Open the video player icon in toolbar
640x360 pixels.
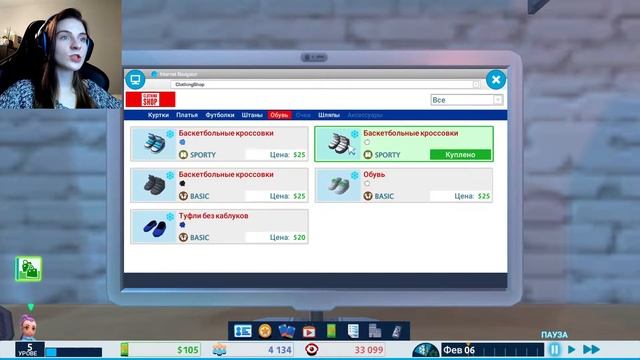coord(309,332)
